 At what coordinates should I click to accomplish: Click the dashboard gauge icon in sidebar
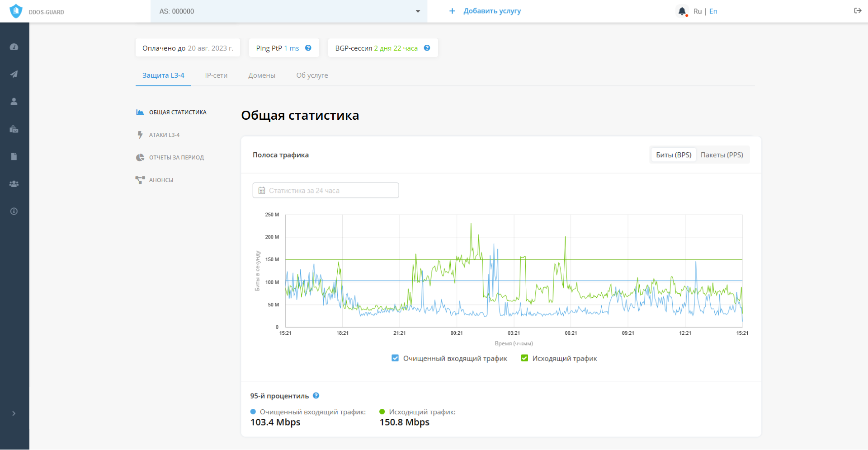pyautogui.click(x=14, y=47)
